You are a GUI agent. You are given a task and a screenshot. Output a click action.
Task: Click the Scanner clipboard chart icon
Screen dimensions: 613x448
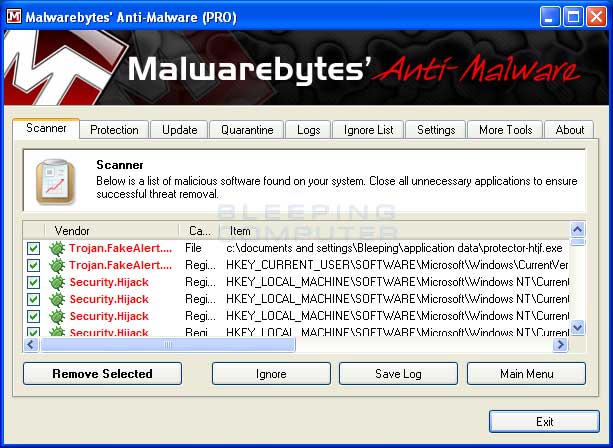click(x=55, y=181)
